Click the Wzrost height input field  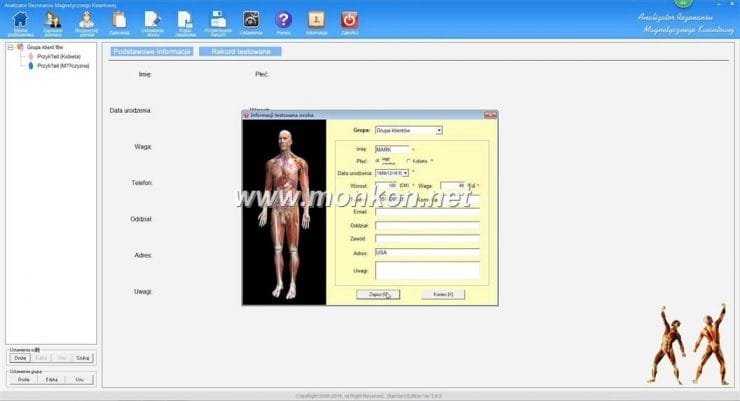pyautogui.click(x=387, y=186)
